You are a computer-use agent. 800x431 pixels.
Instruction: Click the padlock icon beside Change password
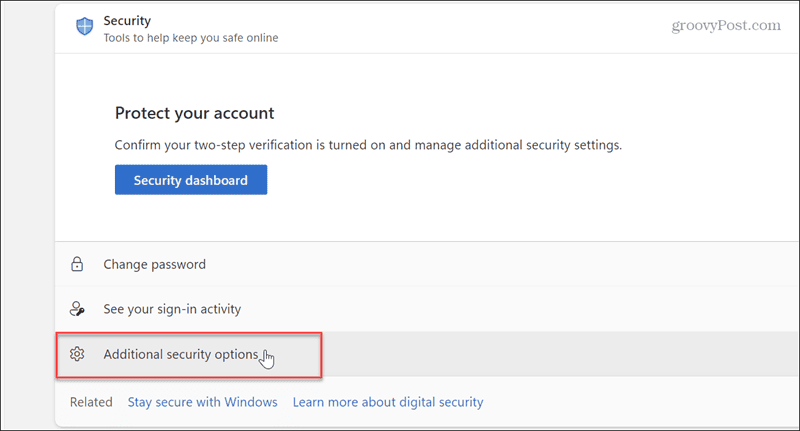[x=76, y=265]
